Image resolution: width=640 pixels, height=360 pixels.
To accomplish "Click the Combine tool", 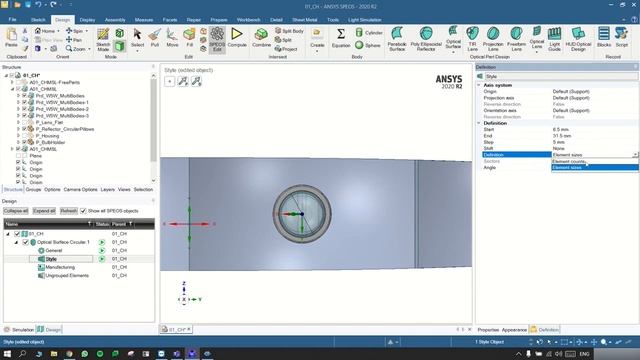I will click(261, 38).
